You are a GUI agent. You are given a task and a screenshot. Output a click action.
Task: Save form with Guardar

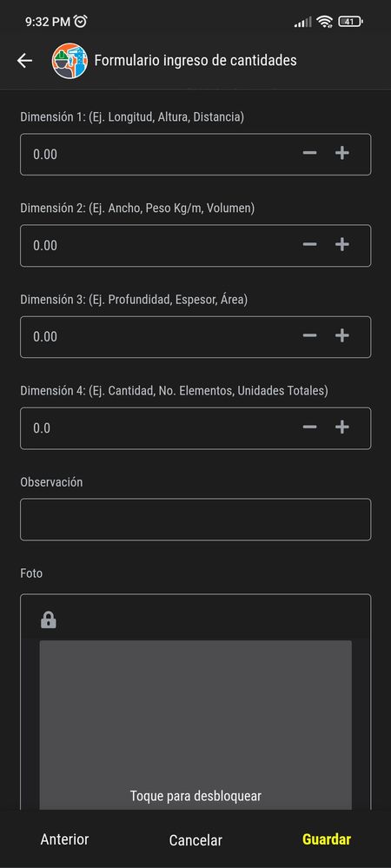click(x=327, y=839)
